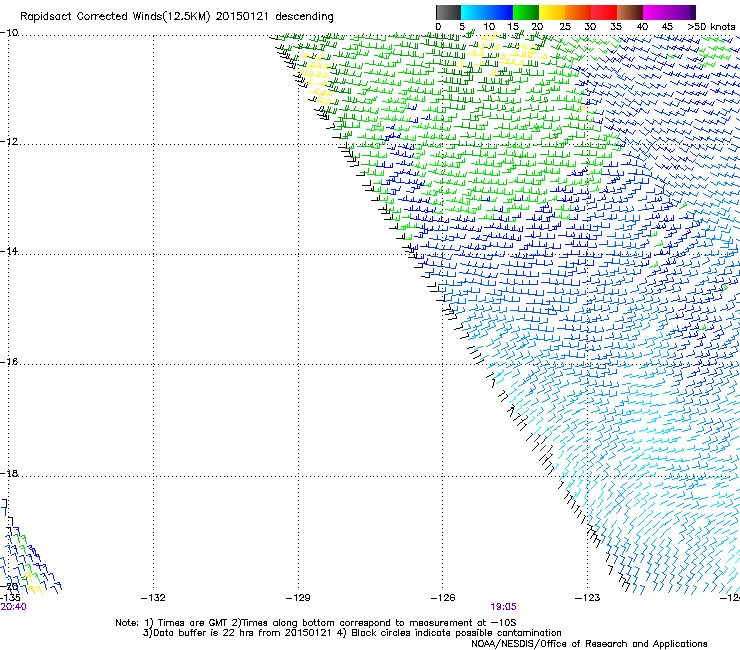Click the green 15–20 knots legend segment

pos(526,12)
